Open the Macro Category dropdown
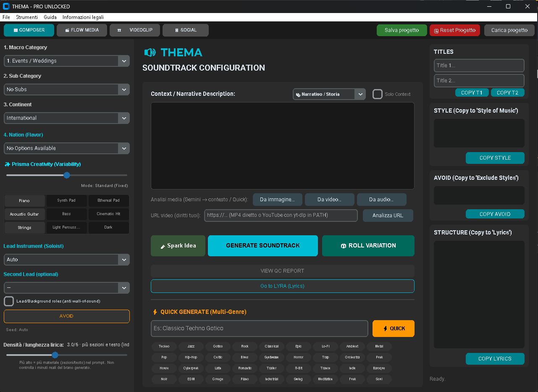 (x=67, y=61)
